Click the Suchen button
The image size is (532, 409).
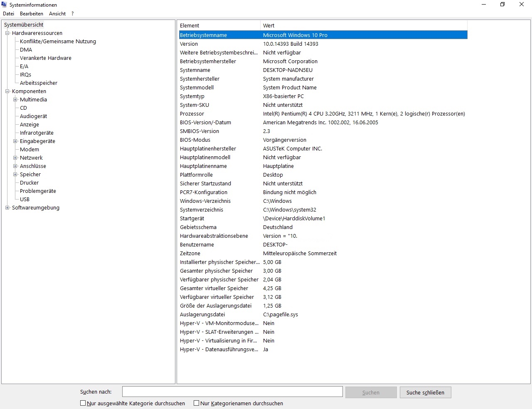click(x=371, y=392)
